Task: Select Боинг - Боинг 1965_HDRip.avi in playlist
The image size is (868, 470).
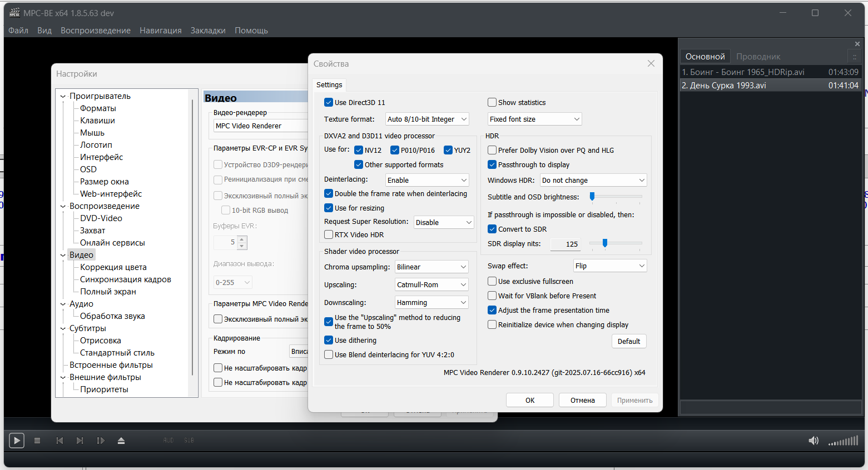Action: [x=771, y=72]
